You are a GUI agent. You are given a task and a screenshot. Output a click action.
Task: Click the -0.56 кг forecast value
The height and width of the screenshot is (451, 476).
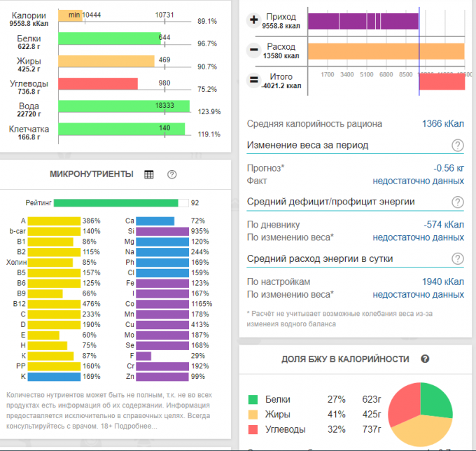(449, 168)
